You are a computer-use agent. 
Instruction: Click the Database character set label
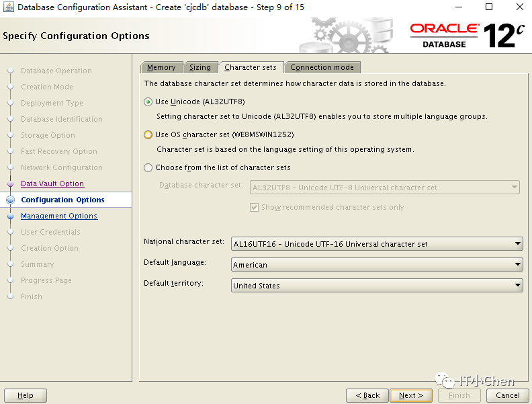(x=202, y=185)
